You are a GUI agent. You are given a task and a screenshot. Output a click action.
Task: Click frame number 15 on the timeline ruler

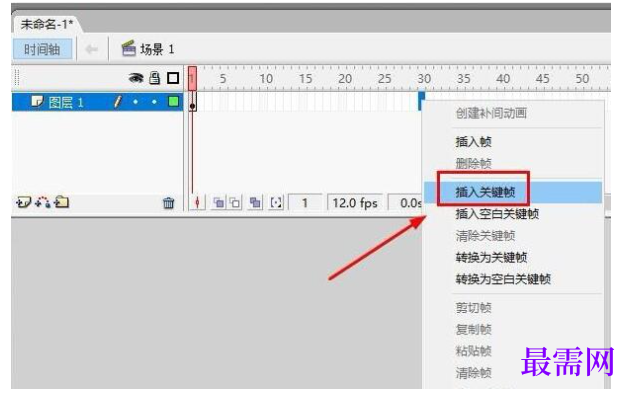(x=306, y=79)
